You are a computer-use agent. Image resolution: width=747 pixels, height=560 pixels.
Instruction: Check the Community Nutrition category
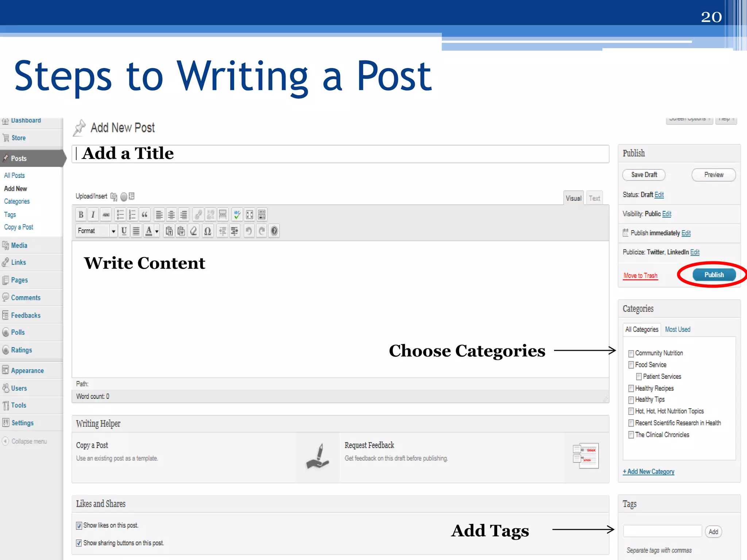(631, 353)
